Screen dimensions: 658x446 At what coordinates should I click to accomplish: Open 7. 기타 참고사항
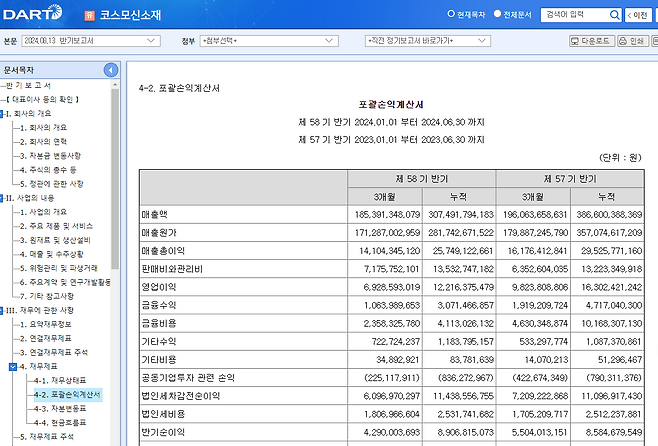tap(47, 296)
